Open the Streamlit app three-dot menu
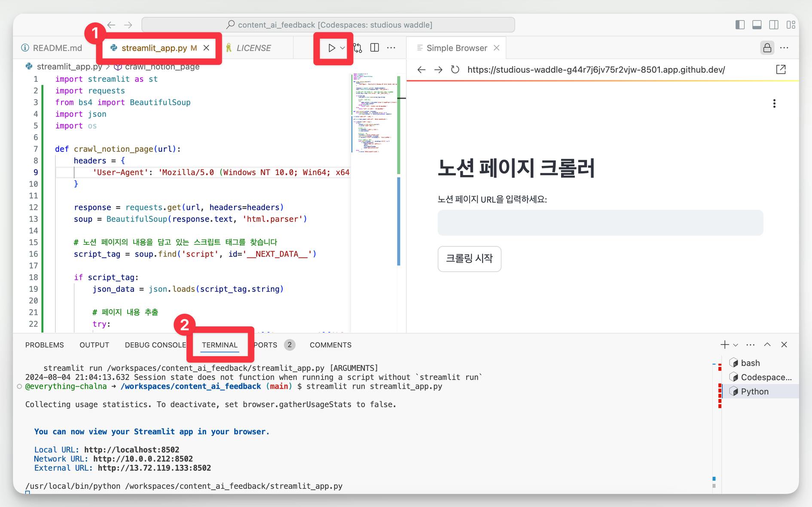 coord(774,104)
